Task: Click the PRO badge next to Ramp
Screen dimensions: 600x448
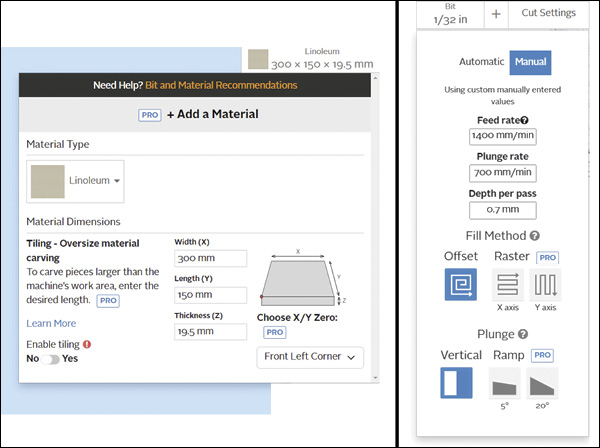Action: (542, 355)
